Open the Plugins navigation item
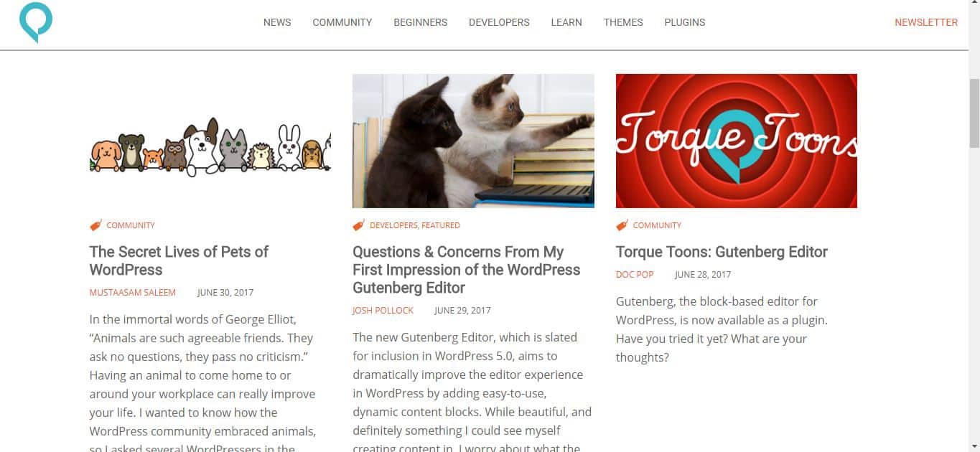The height and width of the screenshot is (452, 980). point(684,22)
